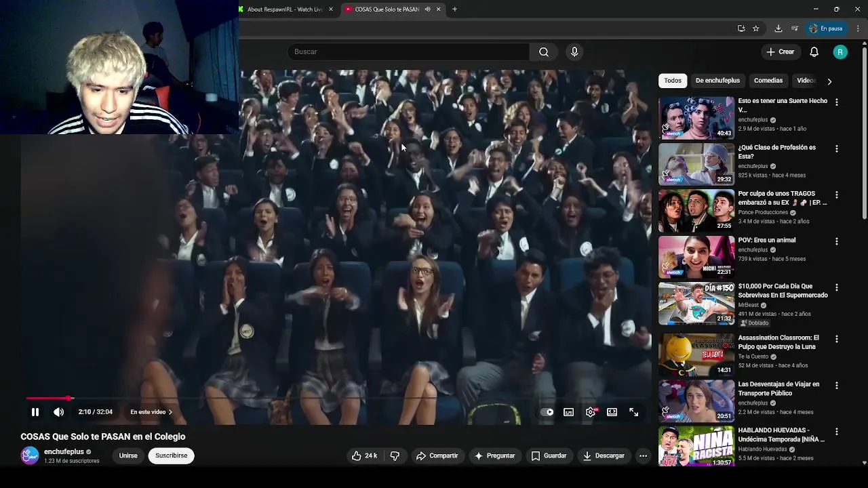
Task: Open the notifications bell
Action: click(x=814, y=52)
